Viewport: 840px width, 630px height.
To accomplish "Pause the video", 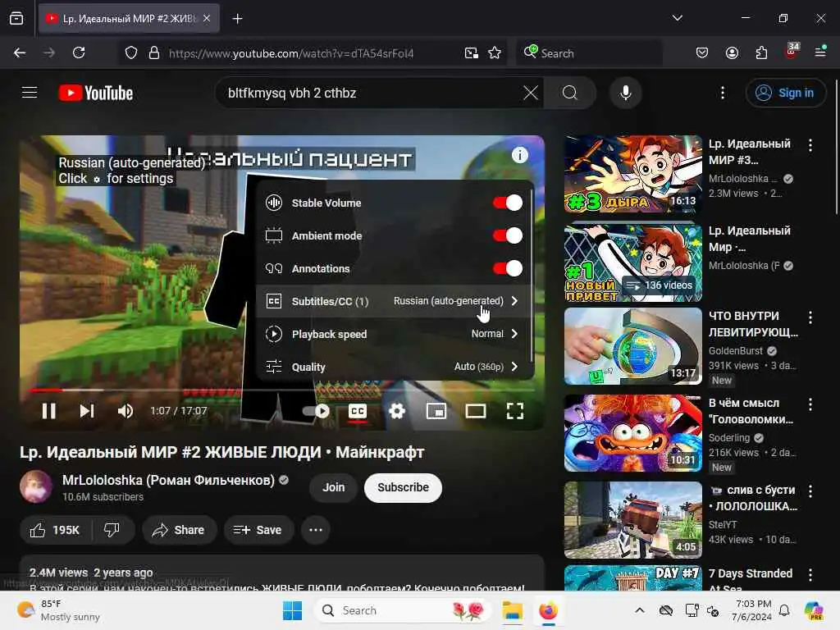I will [48, 411].
